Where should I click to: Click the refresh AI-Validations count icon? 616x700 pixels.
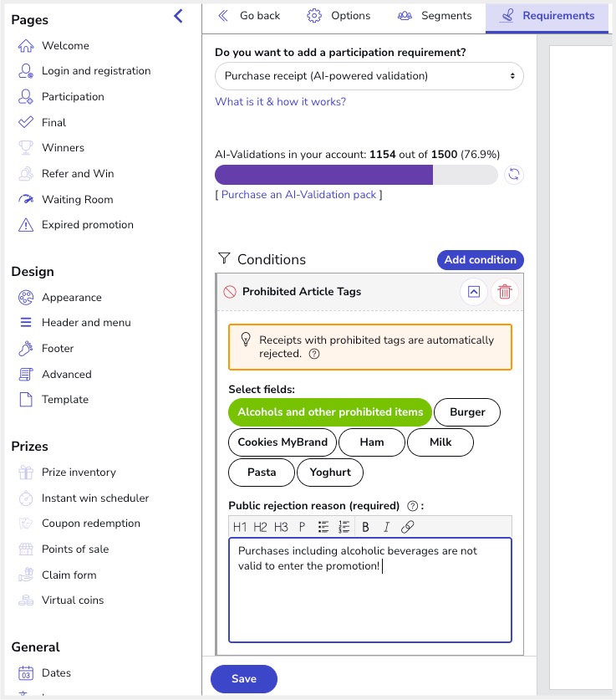click(x=514, y=175)
